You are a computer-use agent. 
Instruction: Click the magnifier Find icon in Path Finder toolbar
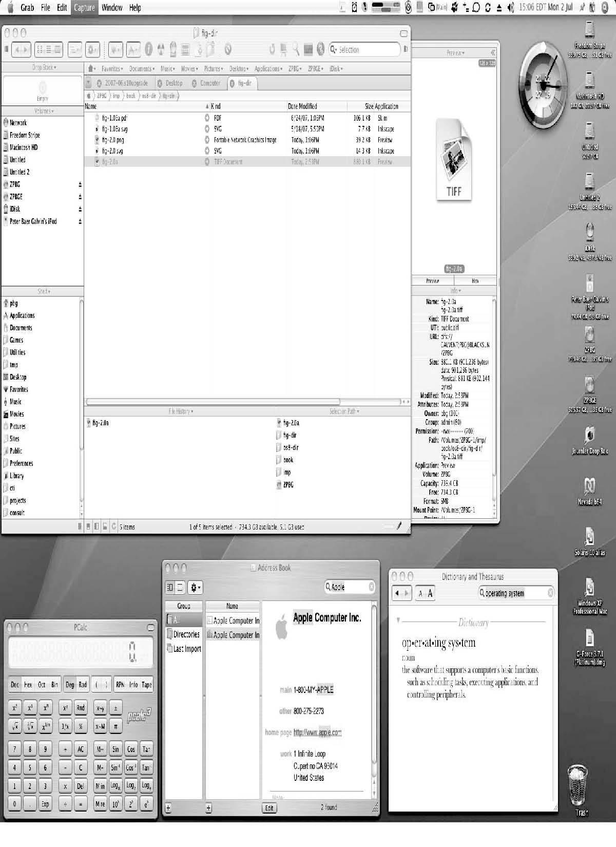(x=296, y=49)
